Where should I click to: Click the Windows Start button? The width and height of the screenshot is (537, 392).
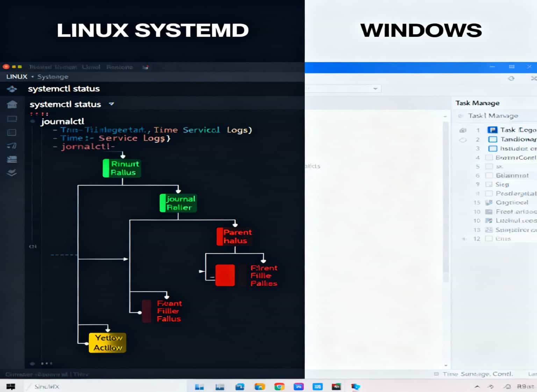click(x=11, y=386)
